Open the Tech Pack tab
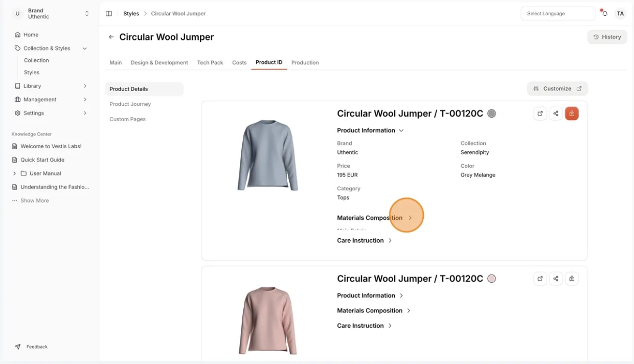 click(x=210, y=62)
